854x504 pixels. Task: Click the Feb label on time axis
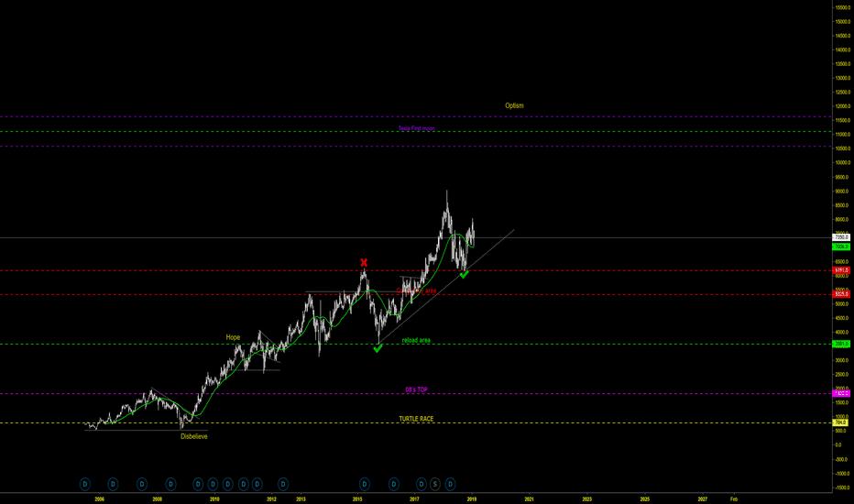[734, 499]
